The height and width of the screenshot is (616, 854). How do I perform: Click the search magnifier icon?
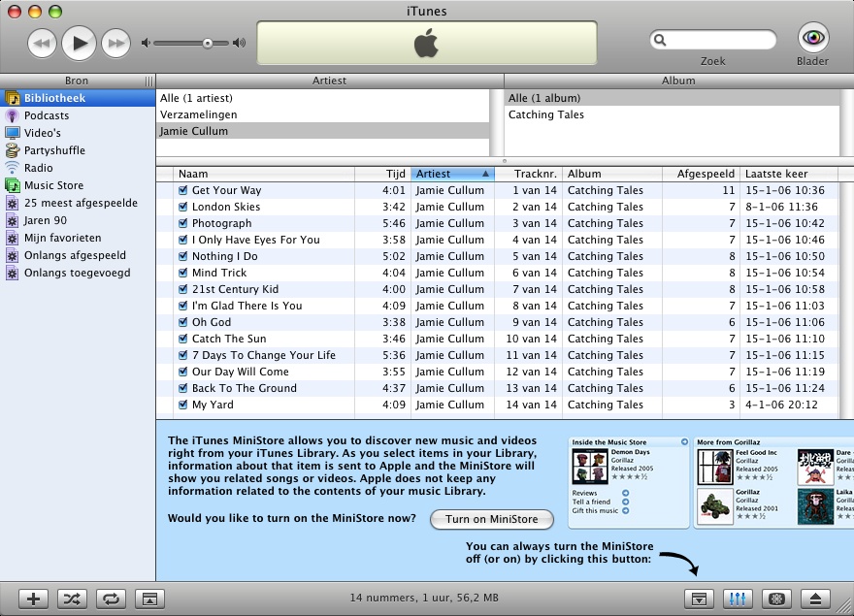pyautogui.click(x=660, y=40)
